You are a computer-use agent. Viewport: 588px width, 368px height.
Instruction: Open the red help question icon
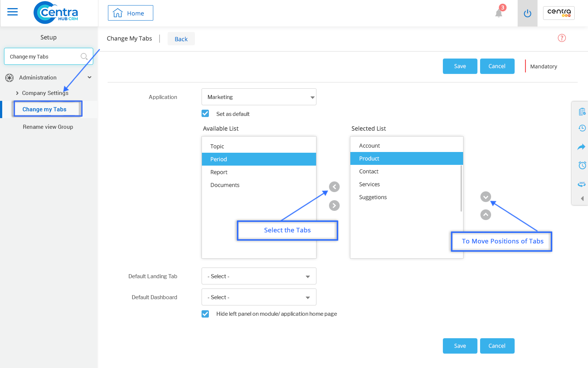562,38
